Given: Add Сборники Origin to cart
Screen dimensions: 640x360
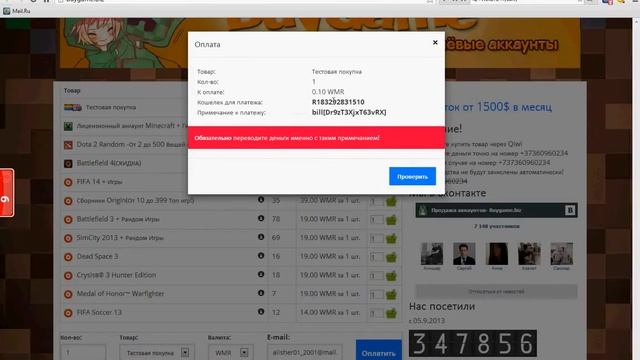Looking at the screenshot, I should (391, 201).
